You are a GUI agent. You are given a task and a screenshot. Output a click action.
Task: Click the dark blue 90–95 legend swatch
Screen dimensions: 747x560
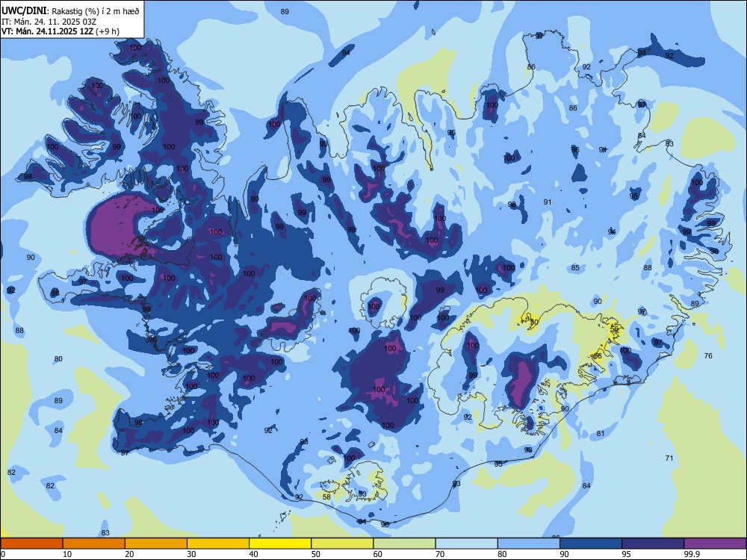click(x=591, y=544)
